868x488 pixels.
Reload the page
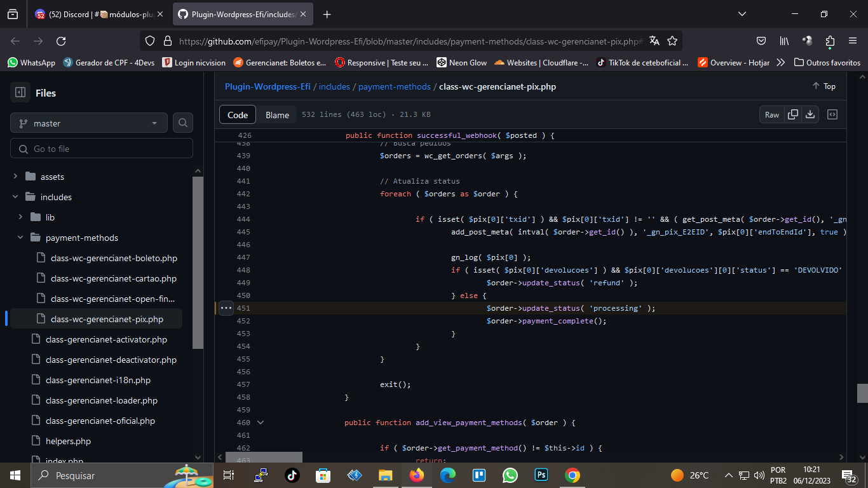[x=61, y=41]
